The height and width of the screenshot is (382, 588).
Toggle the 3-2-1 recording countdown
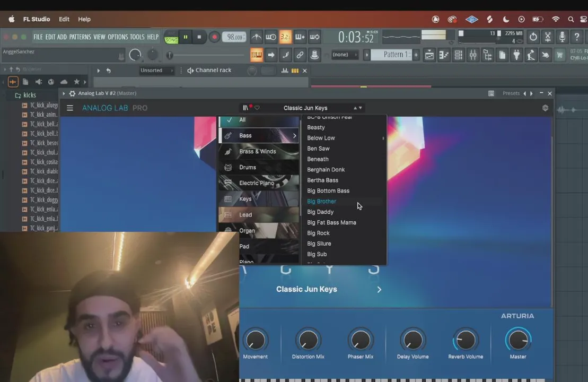pos(285,37)
